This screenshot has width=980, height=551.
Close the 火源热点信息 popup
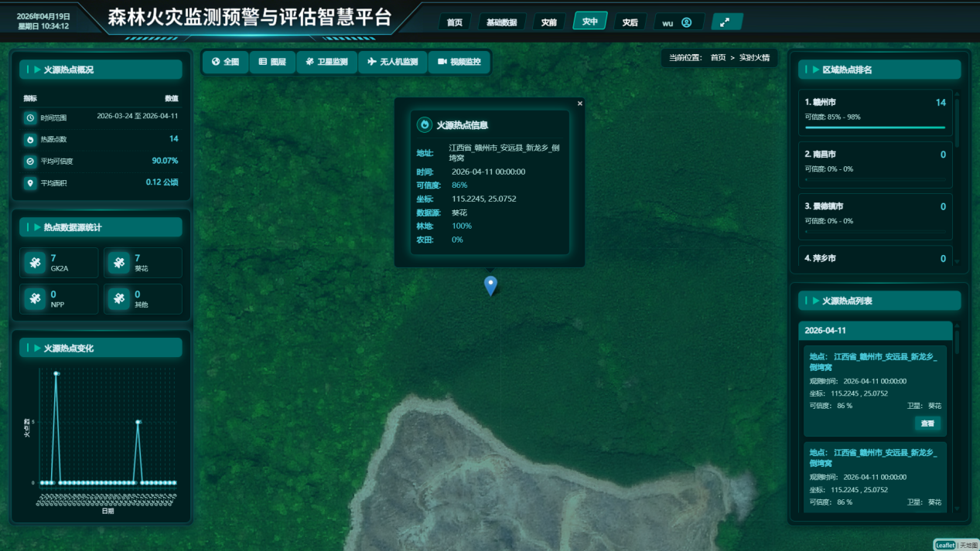pyautogui.click(x=579, y=104)
